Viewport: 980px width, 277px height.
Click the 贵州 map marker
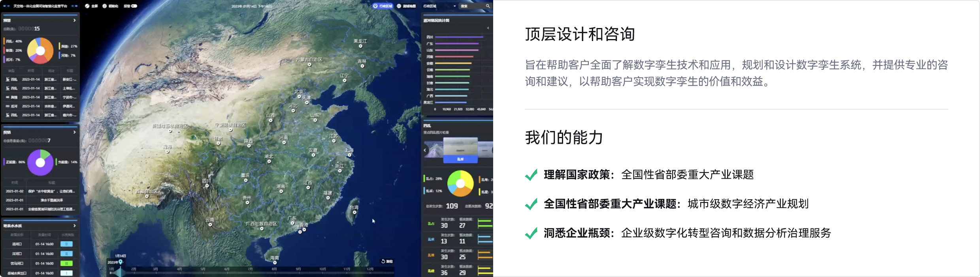(x=247, y=202)
